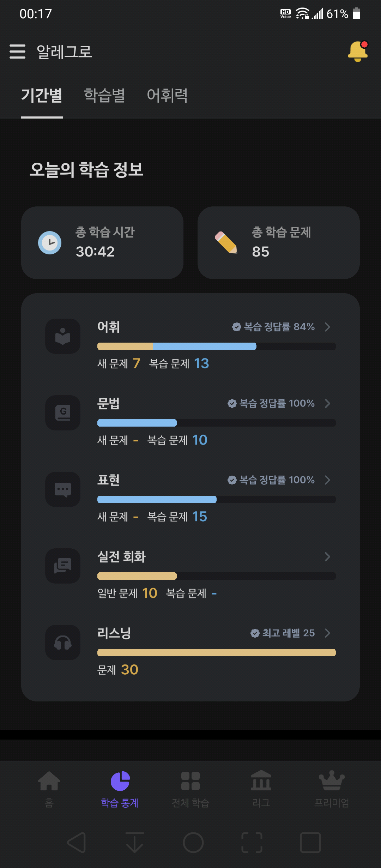Screen dimensions: 381x868
Task: Go to 홈 in the bottom navigation
Action: pos(49,789)
